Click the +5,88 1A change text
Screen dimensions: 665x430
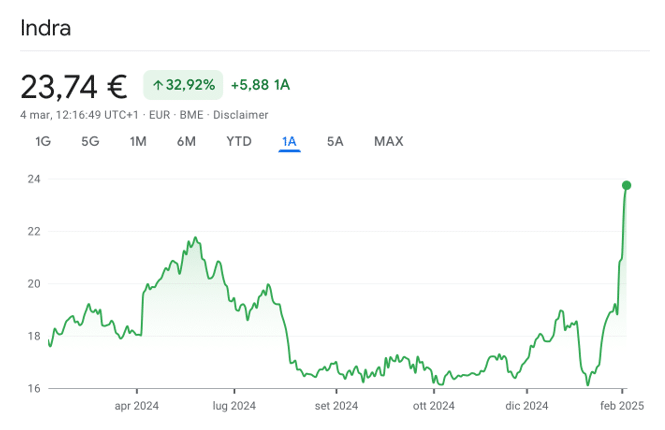coord(260,85)
